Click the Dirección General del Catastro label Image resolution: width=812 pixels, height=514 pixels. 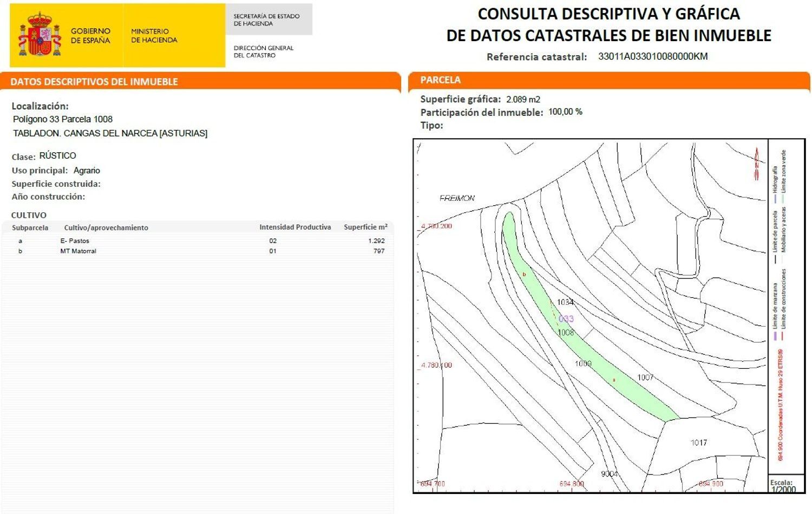coord(263,50)
